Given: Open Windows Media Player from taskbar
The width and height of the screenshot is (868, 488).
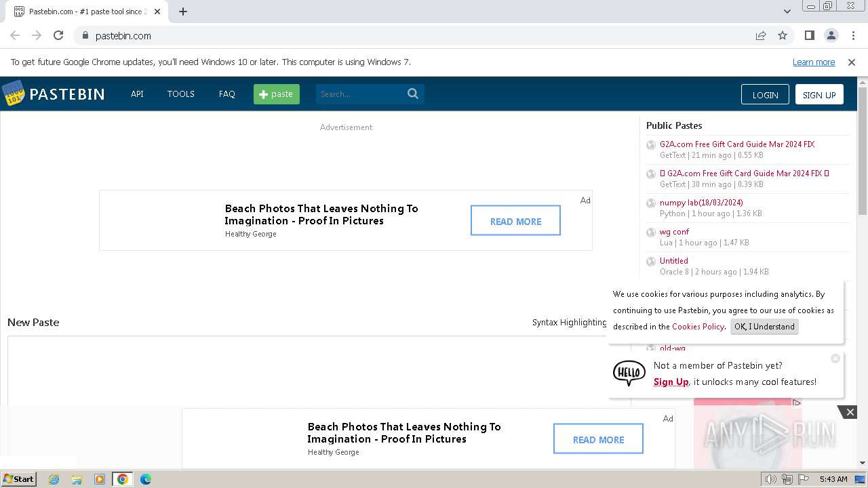Looking at the screenshot, I should click(x=100, y=479).
